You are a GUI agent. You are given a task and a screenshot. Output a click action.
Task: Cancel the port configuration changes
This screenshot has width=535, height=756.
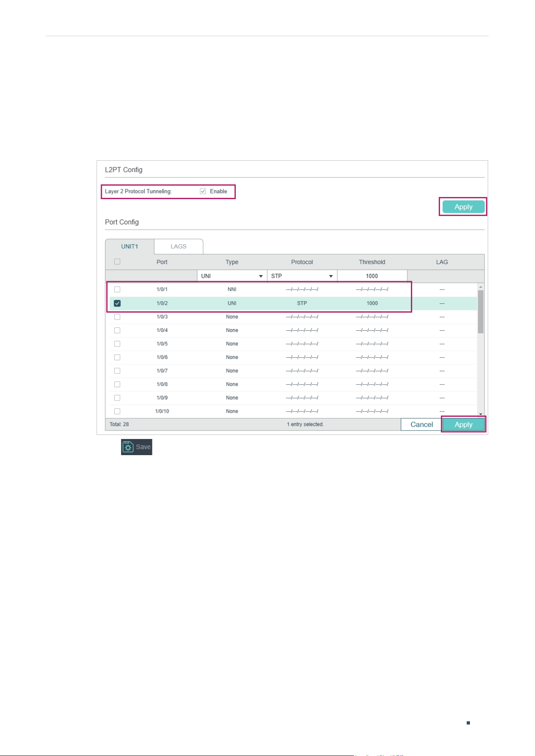click(x=421, y=424)
